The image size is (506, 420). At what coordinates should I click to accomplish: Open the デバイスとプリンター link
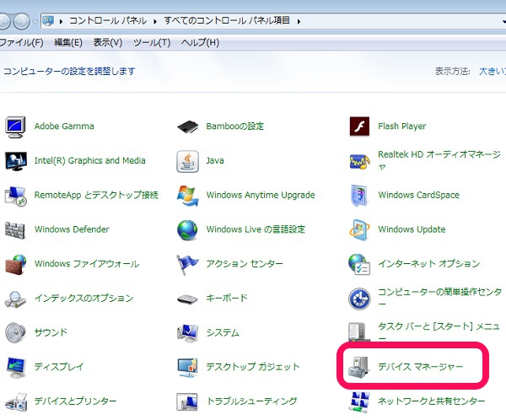tap(76, 401)
